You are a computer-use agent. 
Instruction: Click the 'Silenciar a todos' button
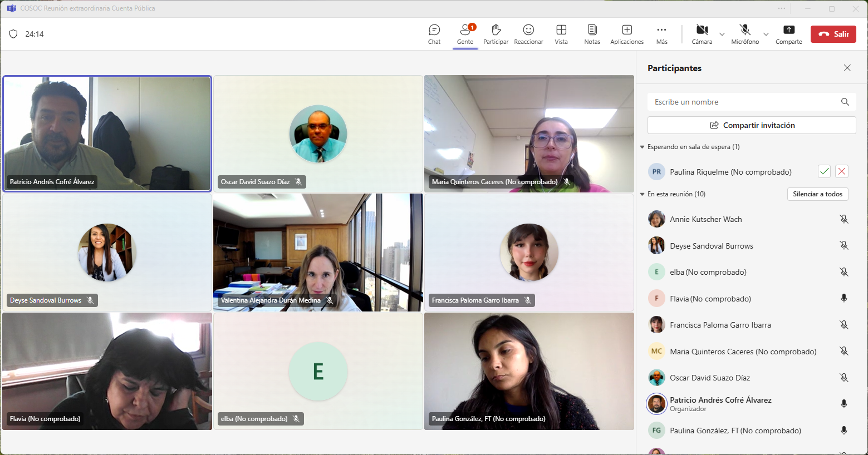(x=817, y=194)
